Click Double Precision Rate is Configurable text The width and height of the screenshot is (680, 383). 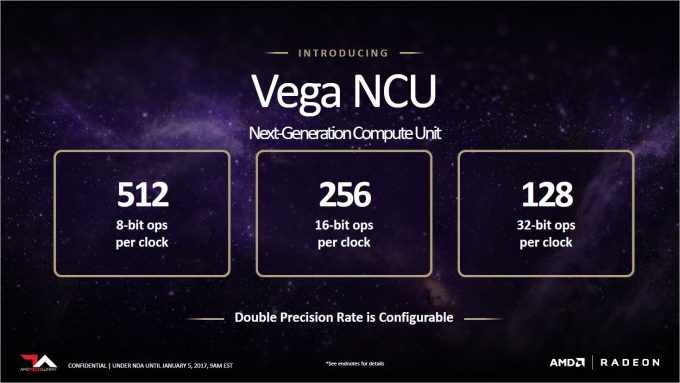coord(344,318)
